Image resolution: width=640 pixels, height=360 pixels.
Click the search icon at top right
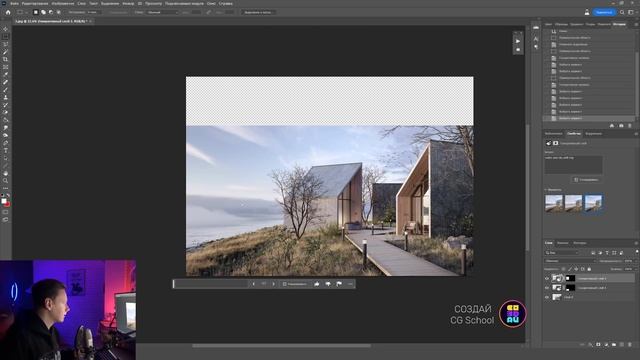[622, 12]
